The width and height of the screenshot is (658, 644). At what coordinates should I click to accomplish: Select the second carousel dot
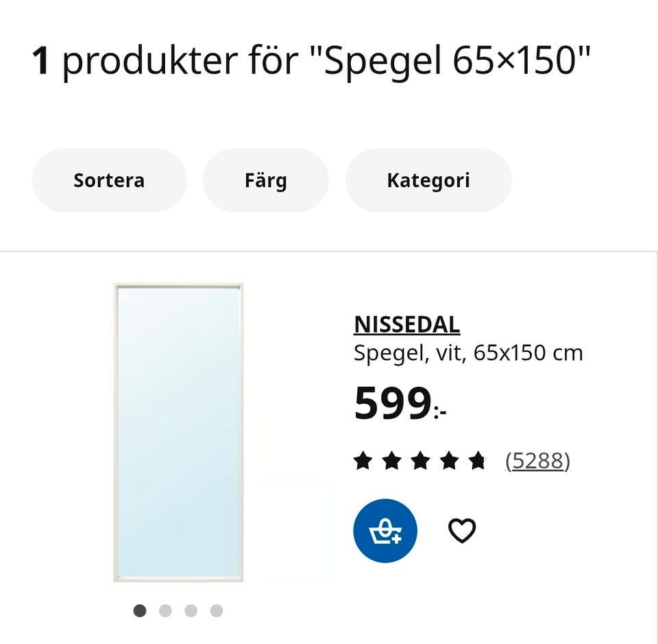165,610
